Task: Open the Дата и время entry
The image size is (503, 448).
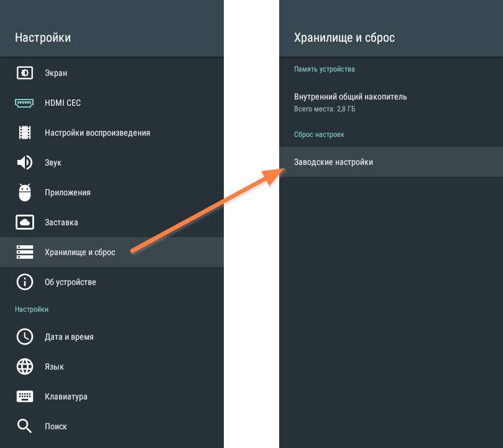Action: tap(112, 337)
